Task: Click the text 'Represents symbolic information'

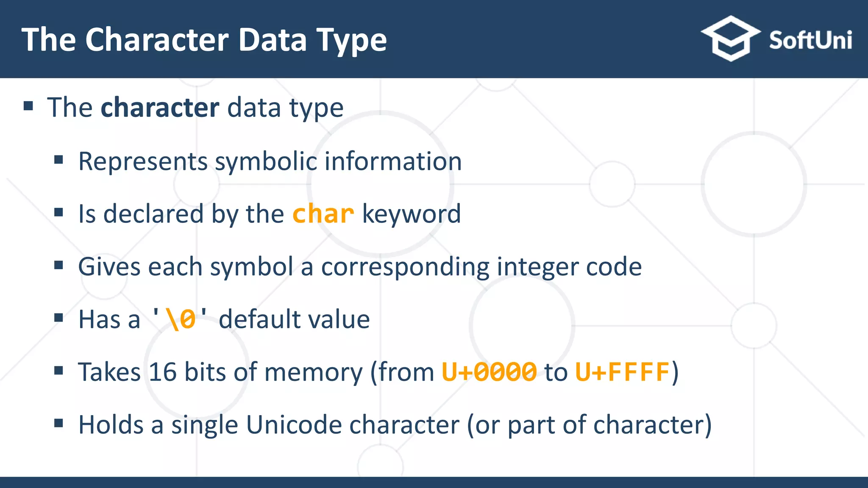Action: click(x=270, y=162)
